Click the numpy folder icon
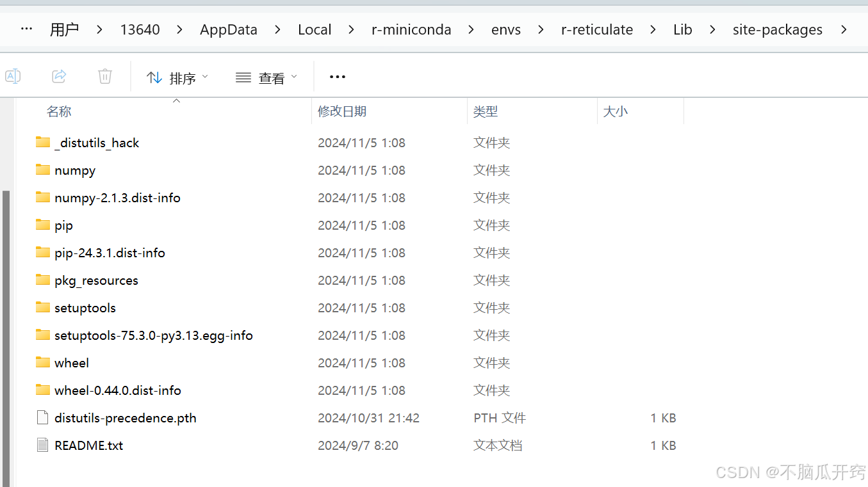The image size is (868, 487). point(43,170)
